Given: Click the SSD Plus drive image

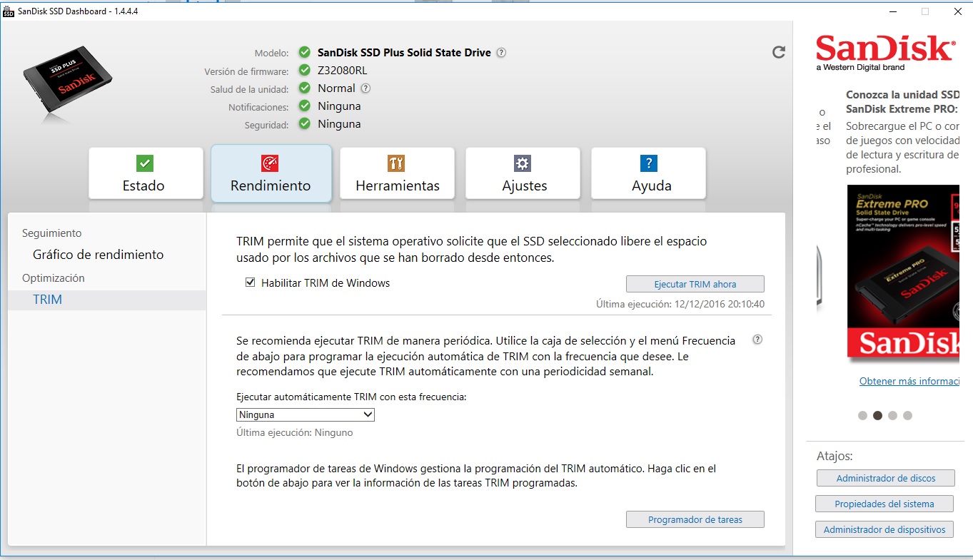Looking at the screenshot, I should 68,80.
